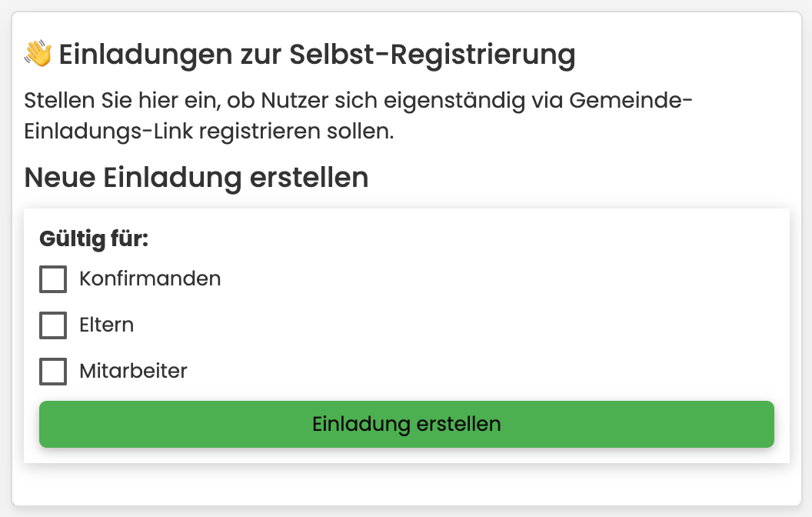Select the Eltern label text
The width and height of the screenshot is (812, 517).
(x=108, y=325)
